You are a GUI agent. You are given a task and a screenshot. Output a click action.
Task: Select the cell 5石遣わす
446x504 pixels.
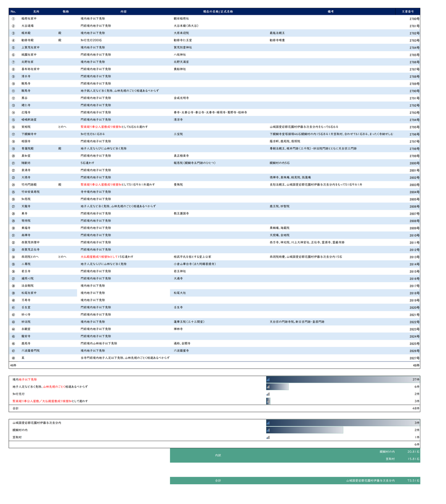[x=87, y=163]
